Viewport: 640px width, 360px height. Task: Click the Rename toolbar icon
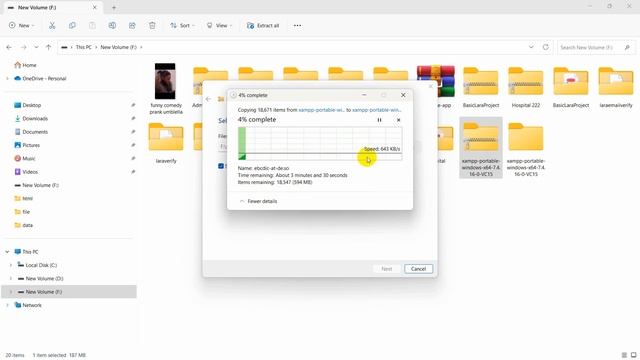coord(112,25)
